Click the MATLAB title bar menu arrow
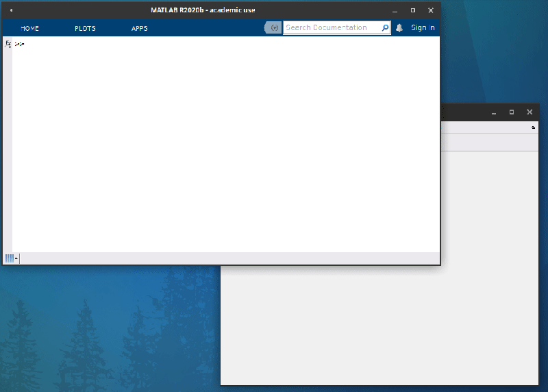Viewport: 548px width, 392px height. (11, 10)
